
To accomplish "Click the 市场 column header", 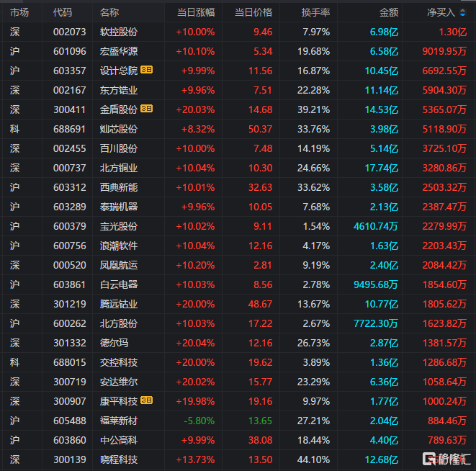I will [19, 12].
